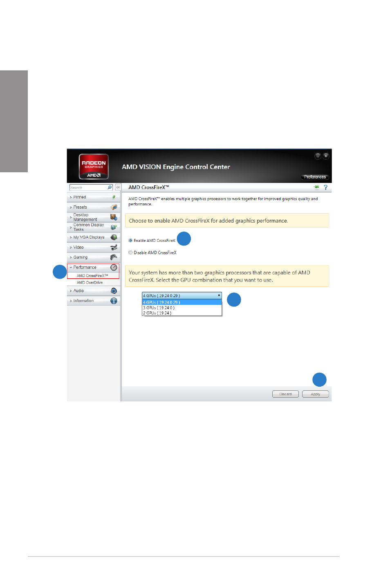Open help question mark icon
Viewport: 390px width, 588px height.
tap(326, 187)
